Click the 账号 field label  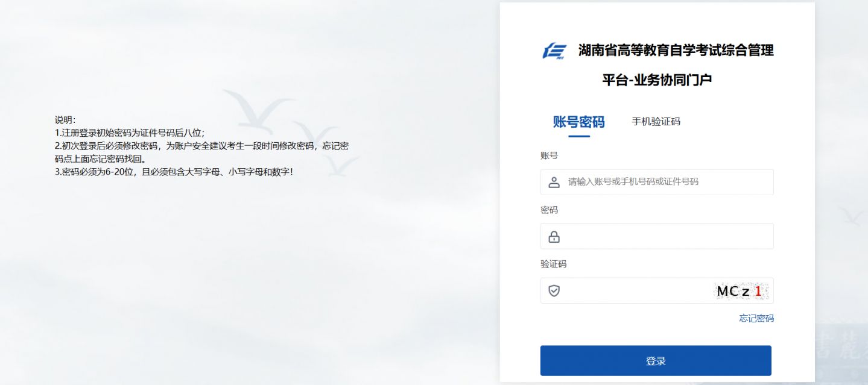tap(549, 155)
